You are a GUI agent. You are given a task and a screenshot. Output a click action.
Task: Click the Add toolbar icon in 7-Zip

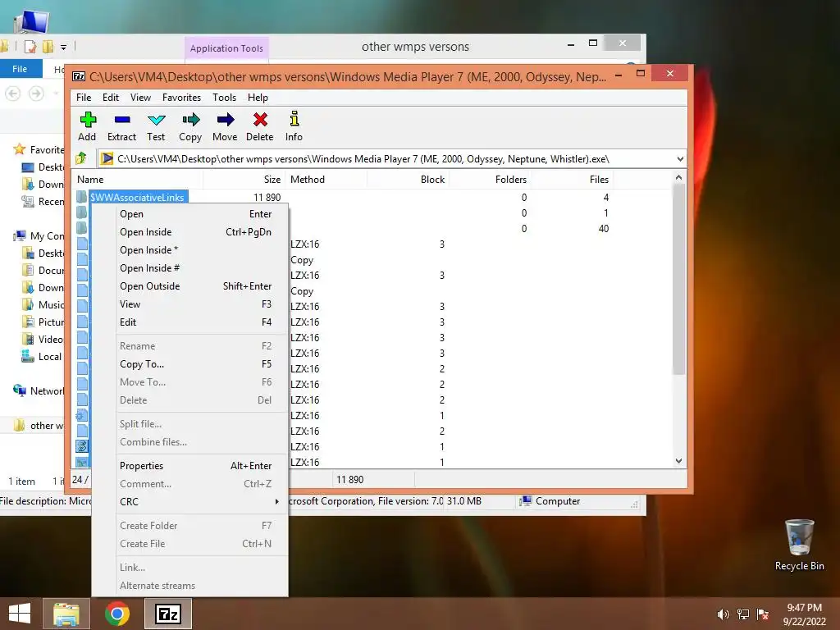[x=87, y=126]
